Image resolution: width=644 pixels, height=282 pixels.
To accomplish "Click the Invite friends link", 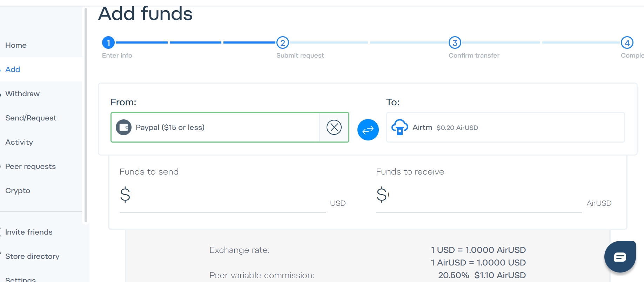I will click(x=29, y=232).
